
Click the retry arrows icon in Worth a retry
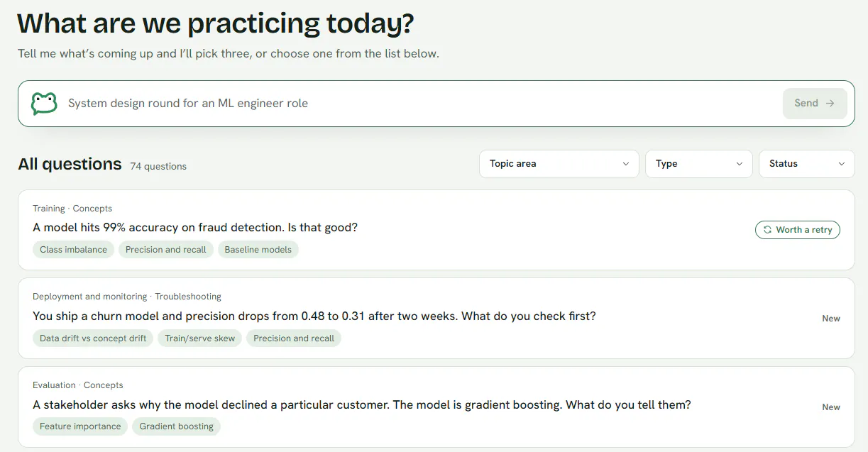tap(767, 230)
